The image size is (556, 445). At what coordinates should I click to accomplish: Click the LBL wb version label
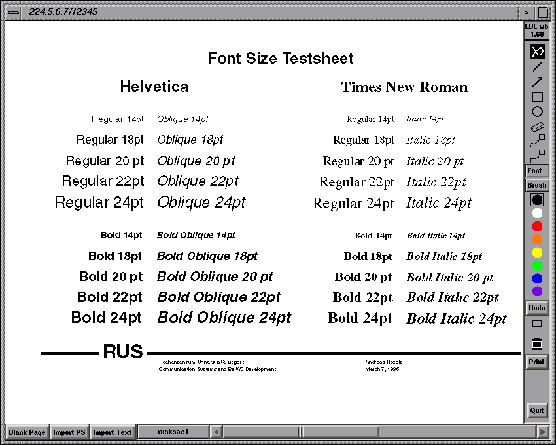[537, 30]
